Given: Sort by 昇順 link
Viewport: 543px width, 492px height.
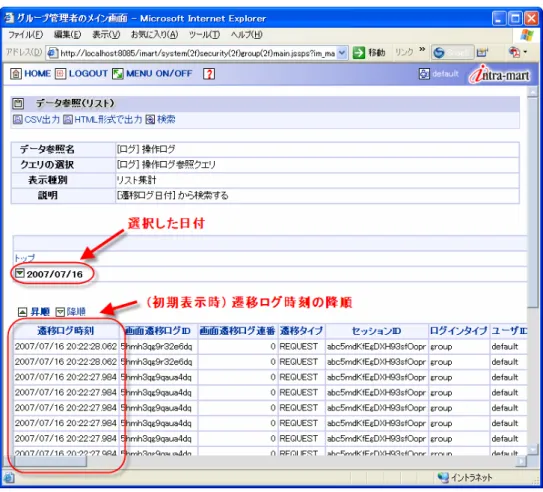Looking at the screenshot, I should pos(40,312).
